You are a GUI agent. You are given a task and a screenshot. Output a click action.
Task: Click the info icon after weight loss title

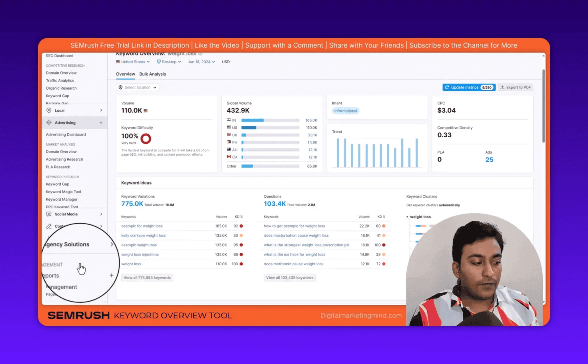point(200,53)
